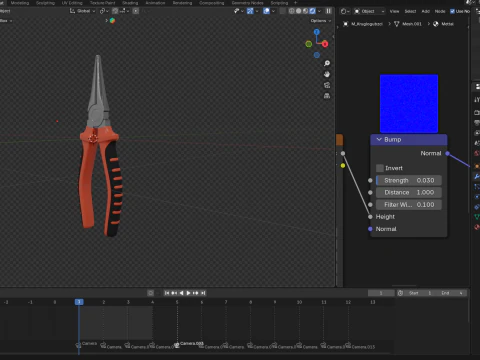Click the Bump node Strength slider

click(x=409, y=180)
